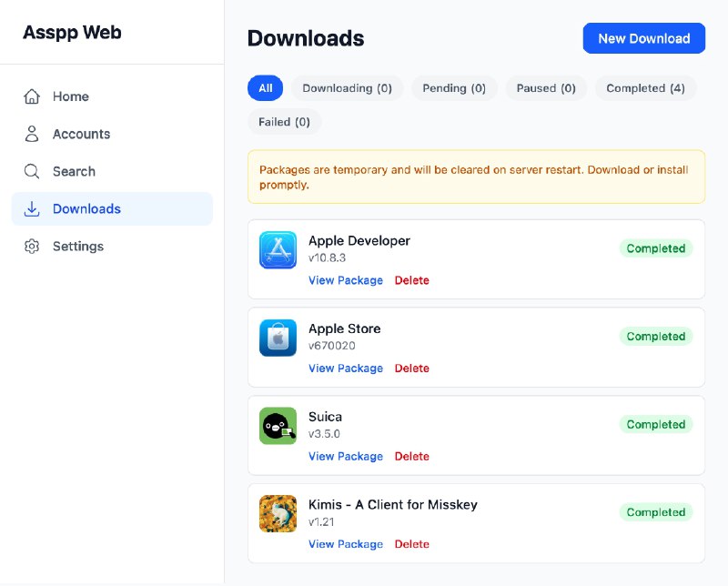The image size is (728, 586).
Task: Click the Kimis app thumbnail
Action: (278, 513)
